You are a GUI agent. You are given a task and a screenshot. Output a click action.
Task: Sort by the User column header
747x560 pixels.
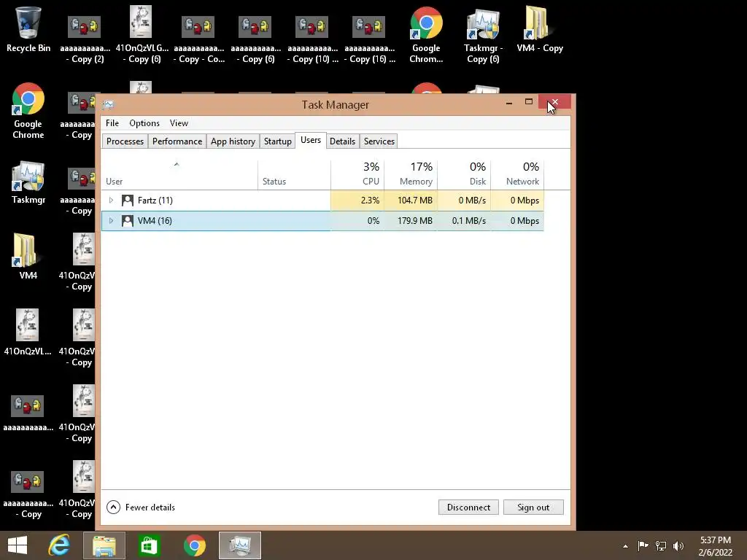(x=179, y=175)
